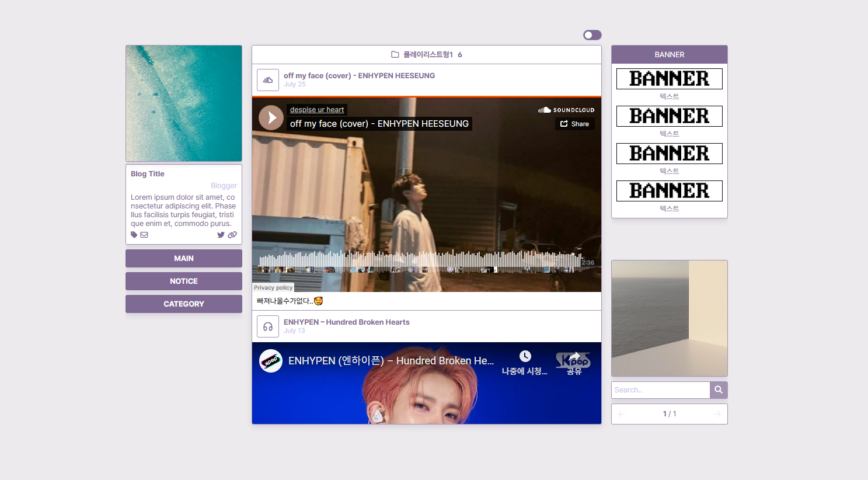Open the last BANNER image in the widget
The image size is (868, 480).
point(670,191)
